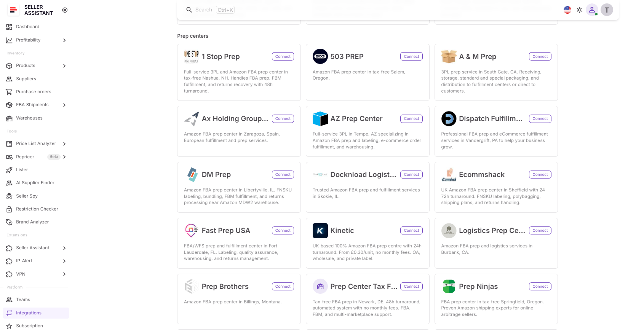Connect the Prep Ninjas center

(x=540, y=287)
